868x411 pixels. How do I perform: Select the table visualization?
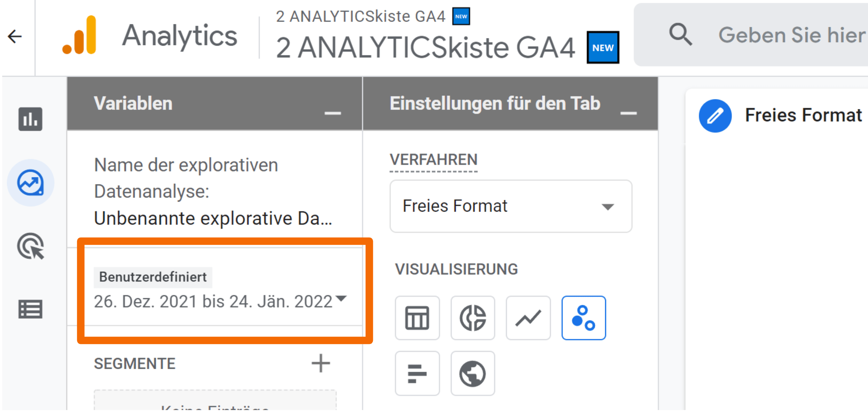[x=417, y=318]
